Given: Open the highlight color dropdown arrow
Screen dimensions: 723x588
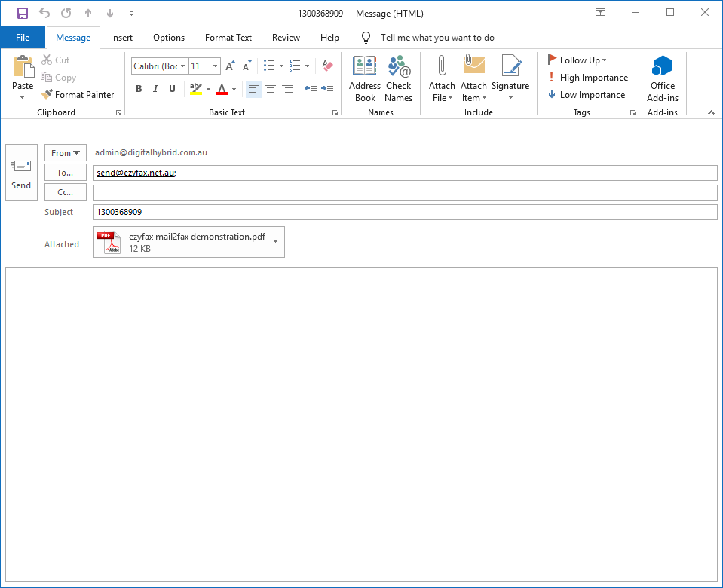Looking at the screenshot, I should pyautogui.click(x=208, y=89).
